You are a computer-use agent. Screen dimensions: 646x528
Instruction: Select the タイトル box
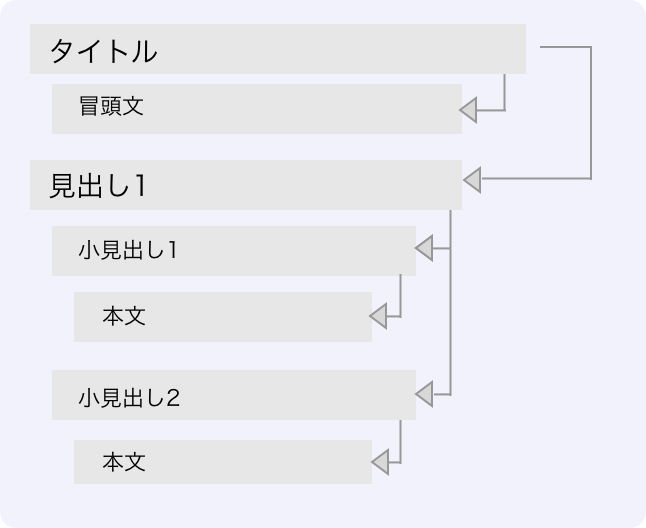277,49
